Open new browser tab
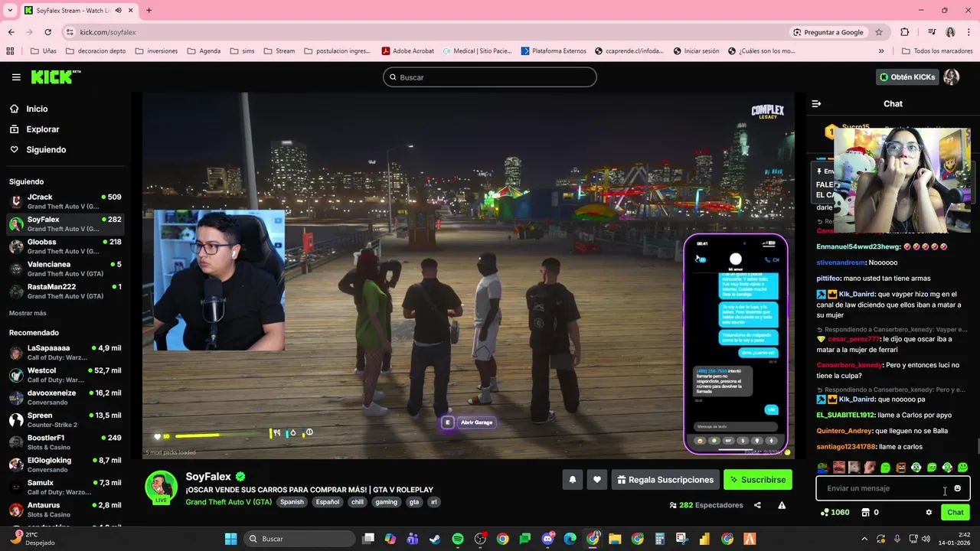980x551 pixels. coord(149,10)
